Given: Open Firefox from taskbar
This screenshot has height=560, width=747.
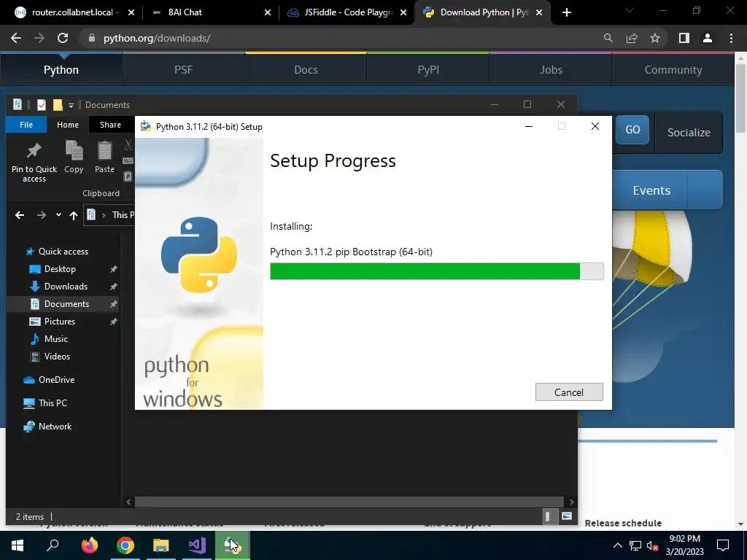Looking at the screenshot, I should coord(89,545).
